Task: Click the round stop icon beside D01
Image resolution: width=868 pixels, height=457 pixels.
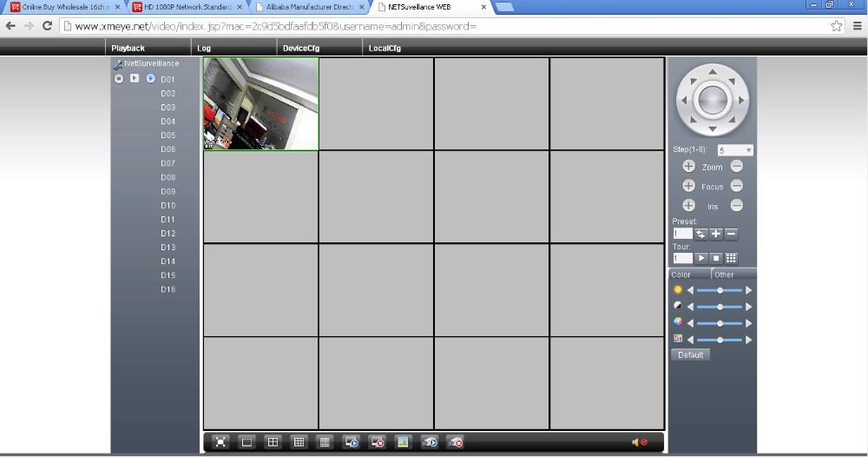Action: click(x=119, y=79)
